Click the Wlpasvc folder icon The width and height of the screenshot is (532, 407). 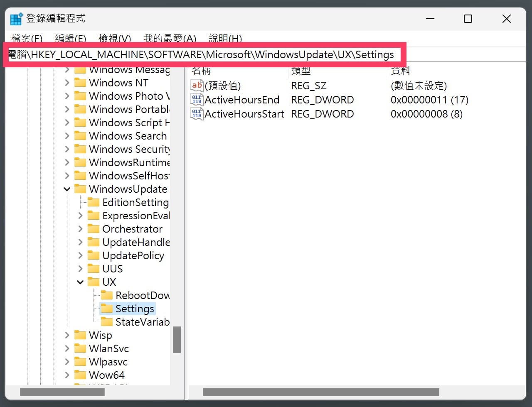click(x=80, y=362)
